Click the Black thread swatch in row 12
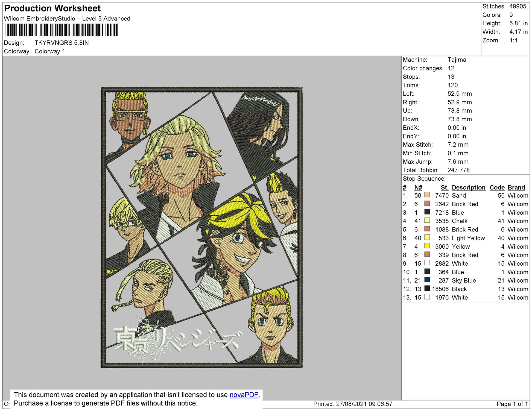The width and height of the screenshot is (532, 411). point(427,289)
